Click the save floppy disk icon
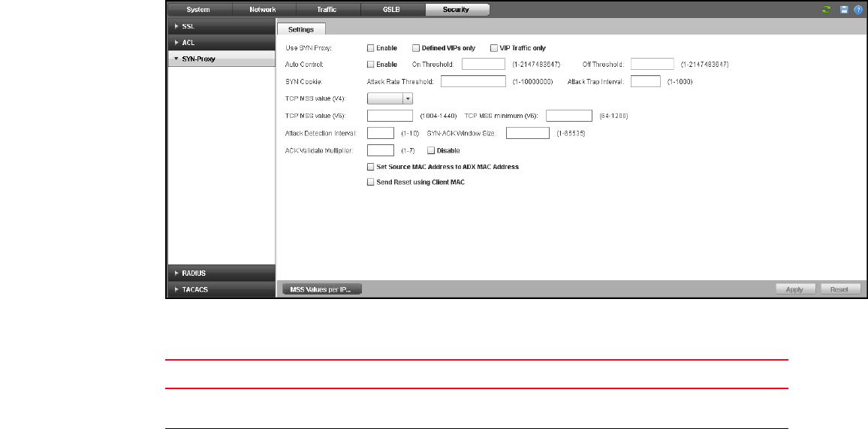The height and width of the screenshot is (429, 868). coord(844,10)
